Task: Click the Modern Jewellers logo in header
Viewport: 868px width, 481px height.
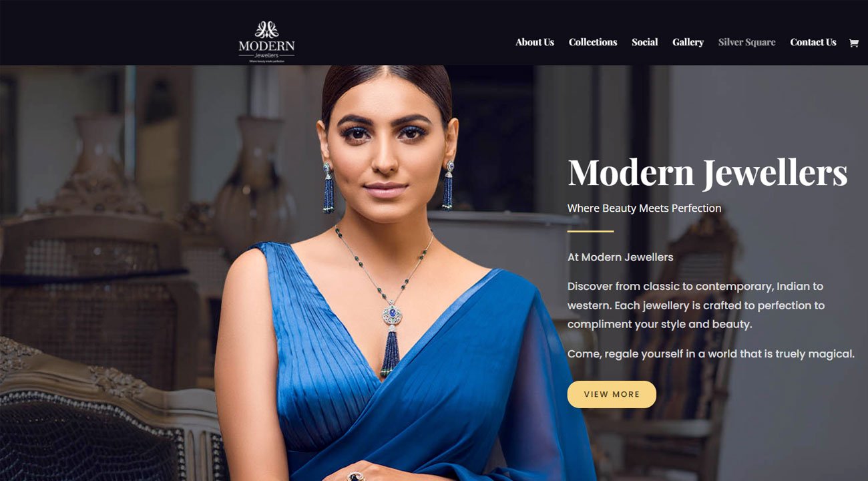Action: (266, 41)
